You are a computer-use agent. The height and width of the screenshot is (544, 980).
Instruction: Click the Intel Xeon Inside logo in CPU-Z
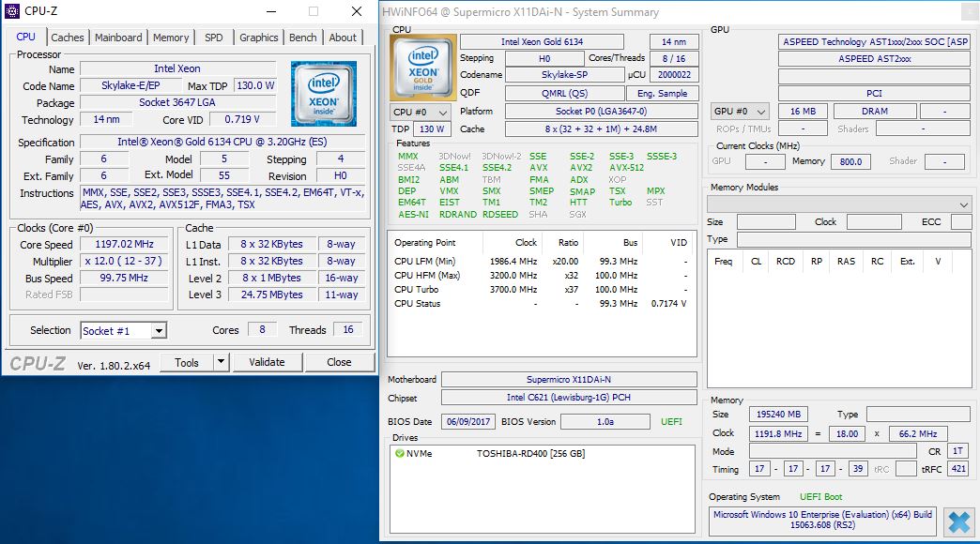(x=324, y=94)
